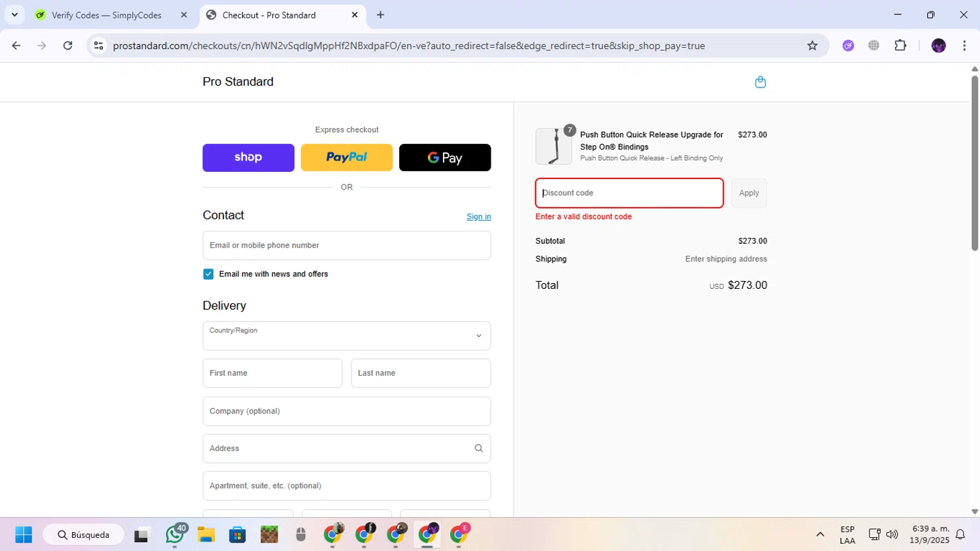Screen dimensions: 980x551
Task: Focus the Apartment, suite, etc. field
Action: 346,486
